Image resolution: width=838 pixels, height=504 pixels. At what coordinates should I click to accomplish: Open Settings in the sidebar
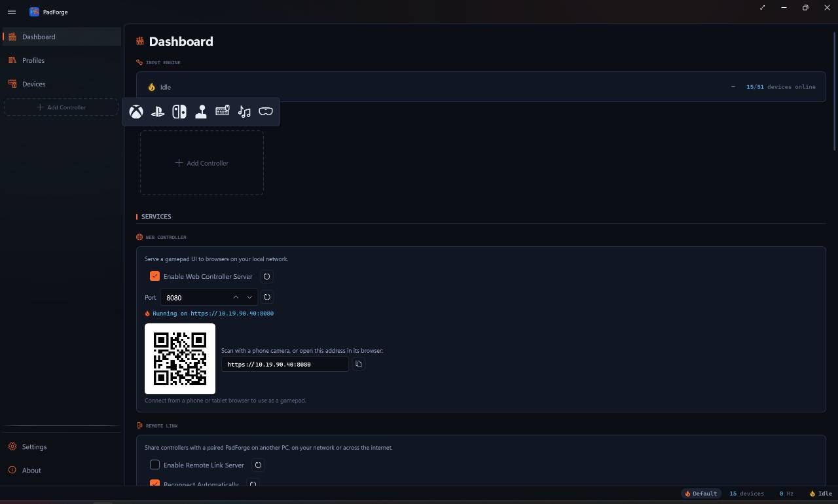[x=62, y=447]
